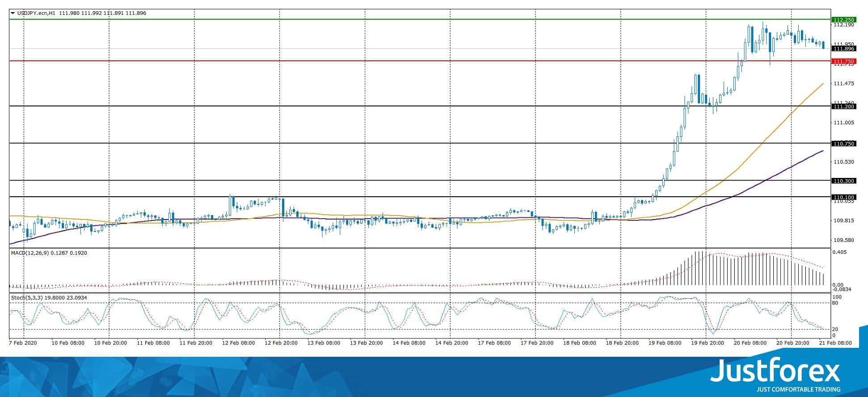The height and width of the screenshot is (397, 868).
Task: Click the 11 Feb 08:00 time label
Action: pyautogui.click(x=153, y=343)
